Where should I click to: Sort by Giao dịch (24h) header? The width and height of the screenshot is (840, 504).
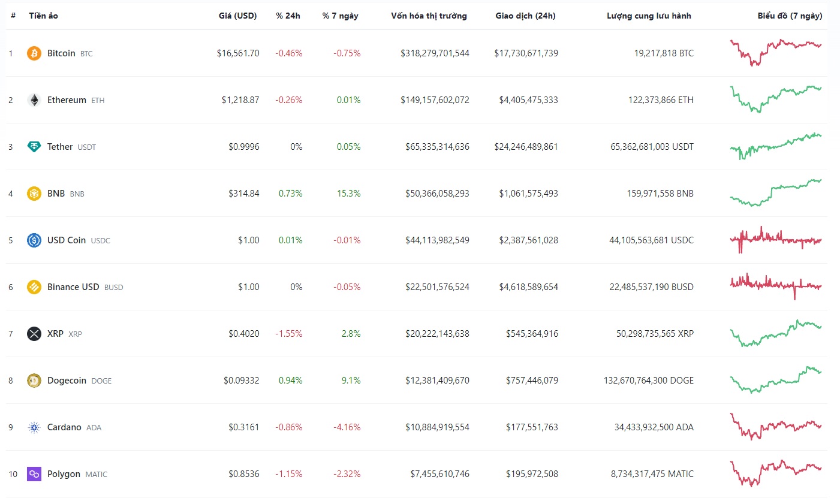coord(525,16)
